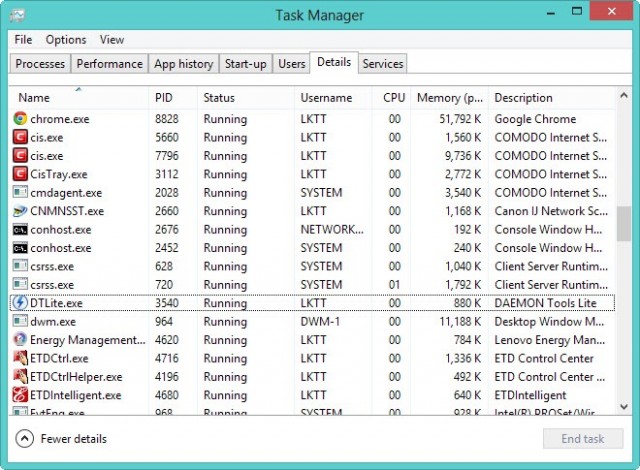Minimize the Task Manager window

coord(551,12)
